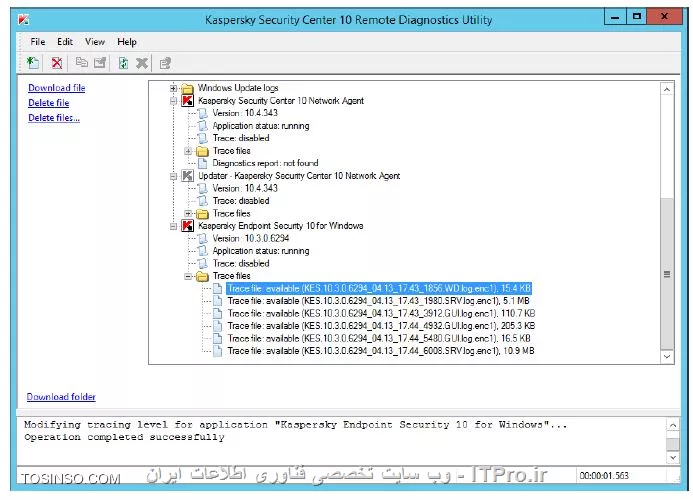The width and height of the screenshot is (693, 500).
Task: Select Trace: disabled under Network Agent
Action: point(241,138)
